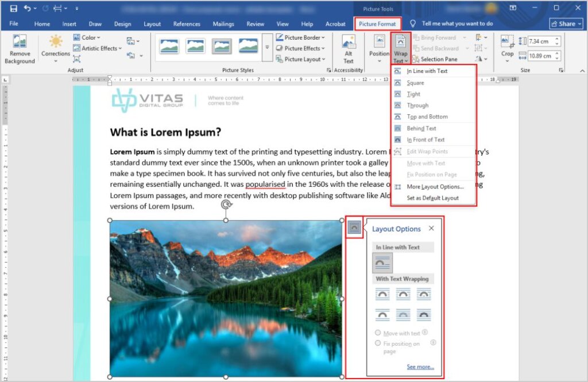Select the first picture style thumbnail
The image size is (588, 382).
[x=169, y=47]
